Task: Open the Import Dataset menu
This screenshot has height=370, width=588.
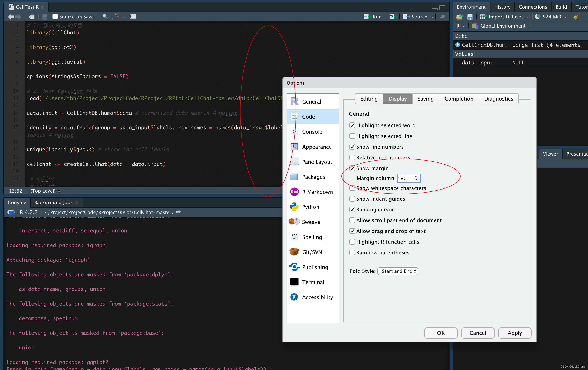Action: click(x=505, y=17)
